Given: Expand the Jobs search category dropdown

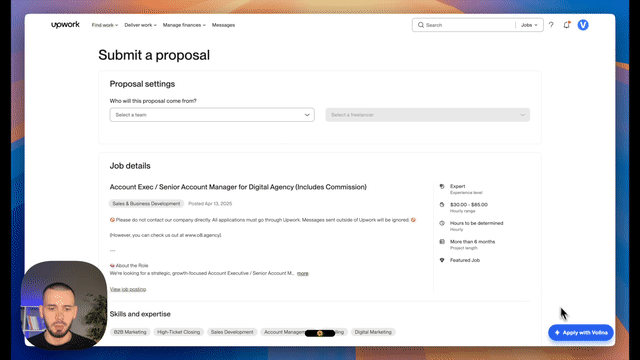Looking at the screenshot, I should click(529, 25).
